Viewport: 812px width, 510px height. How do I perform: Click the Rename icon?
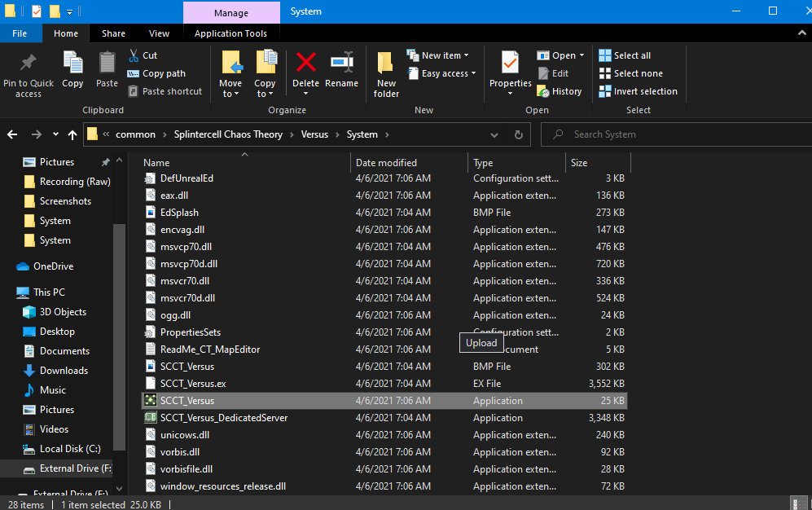[342, 62]
